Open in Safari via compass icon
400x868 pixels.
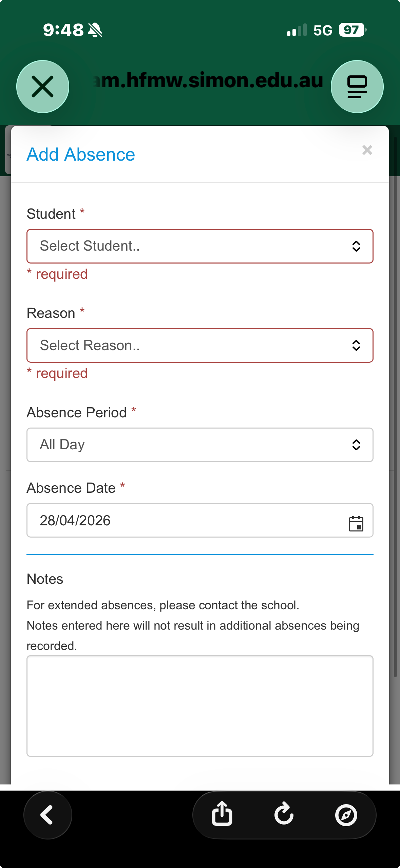click(x=346, y=815)
